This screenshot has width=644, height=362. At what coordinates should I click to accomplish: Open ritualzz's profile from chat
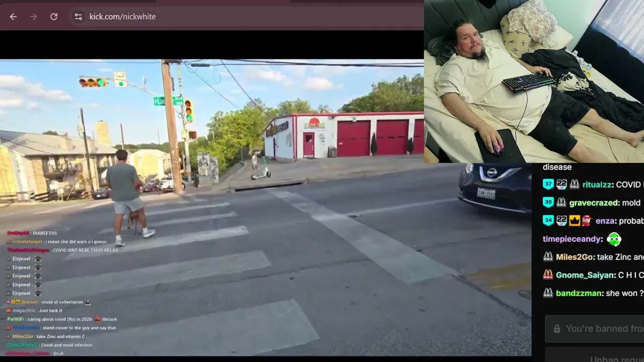tap(598, 185)
